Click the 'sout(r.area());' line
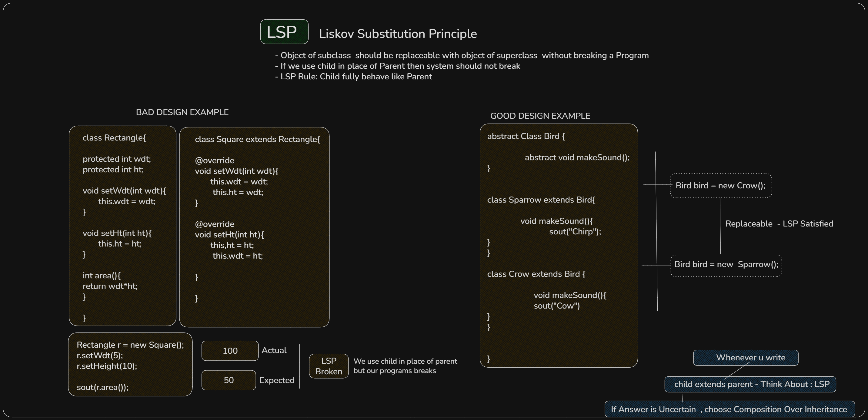The height and width of the screenshot is (420, 868). (102, 387)
